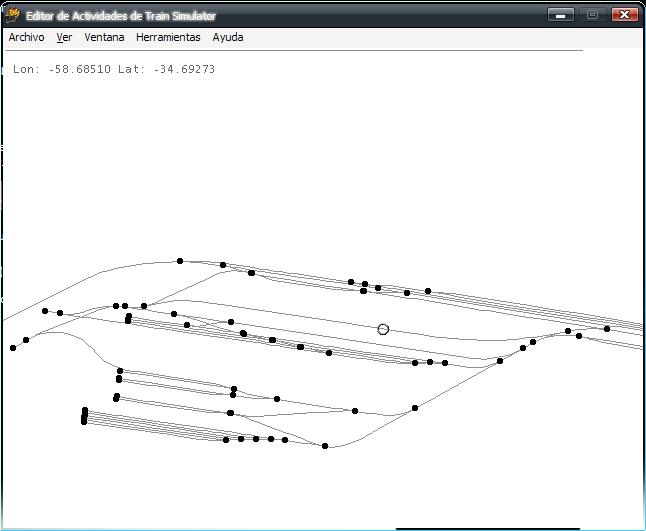646x531 pixels.
Task: Maximize the activity editor window
Action: click(592, 15)
